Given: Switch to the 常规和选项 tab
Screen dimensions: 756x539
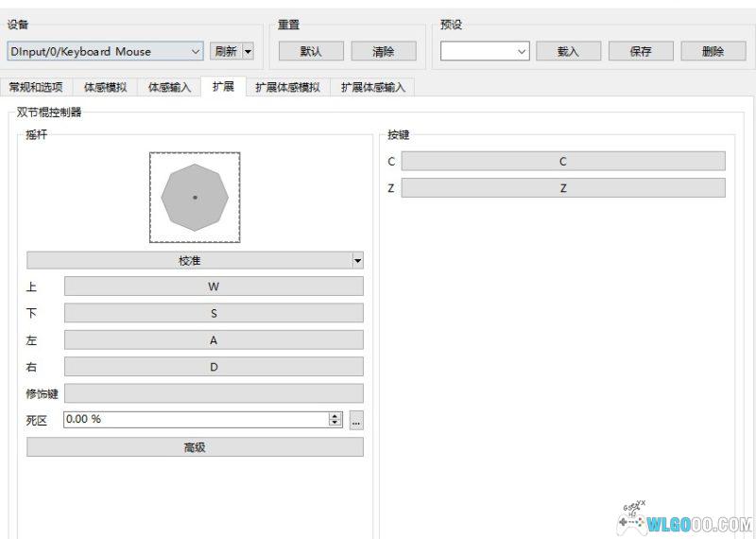Looking at the screenshot, I should 36,87.
